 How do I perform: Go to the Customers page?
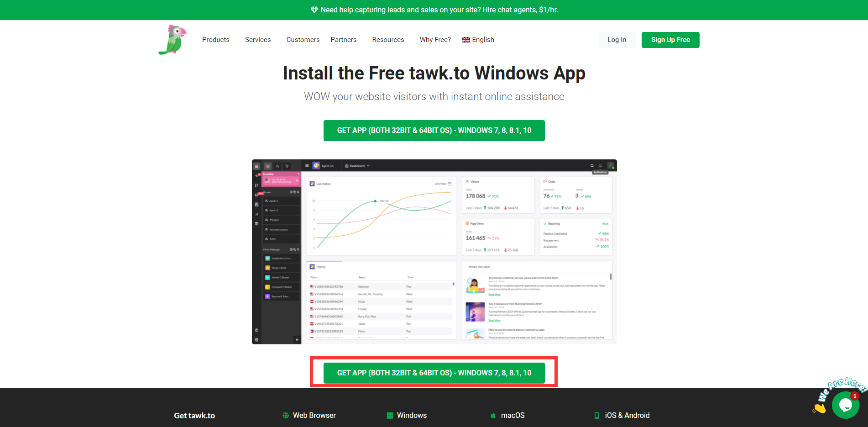click(x=303, y=40)
